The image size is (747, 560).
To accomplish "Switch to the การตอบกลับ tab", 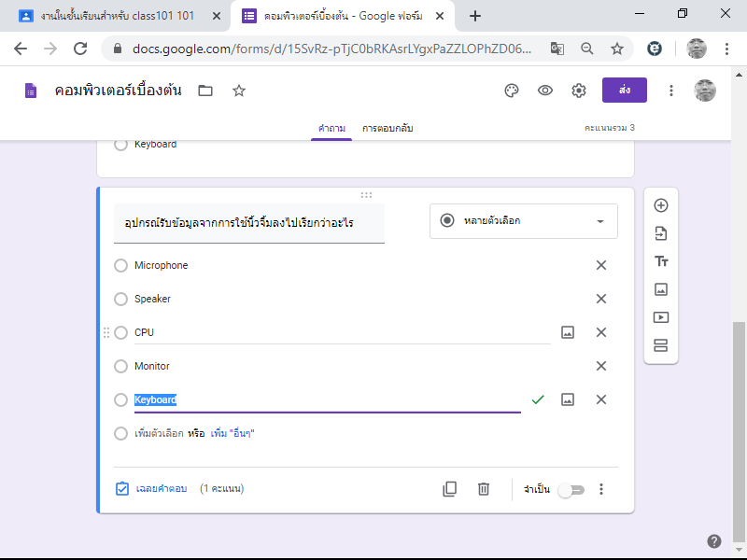I will (388, 128).
